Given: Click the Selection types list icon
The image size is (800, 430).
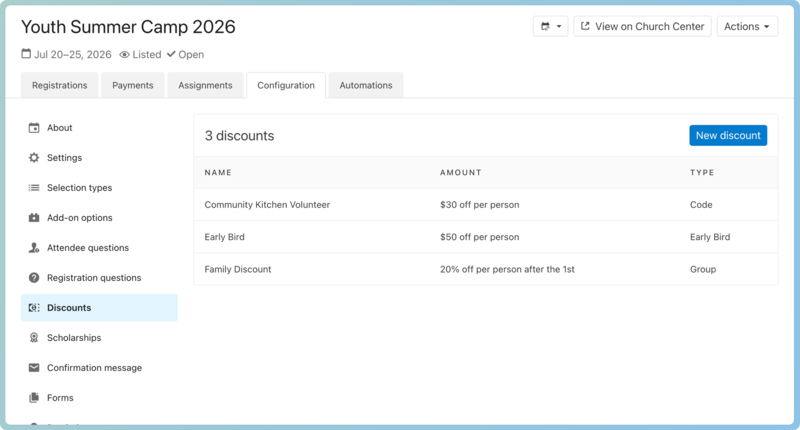Looking at the screenshot, I should point(34,188).
